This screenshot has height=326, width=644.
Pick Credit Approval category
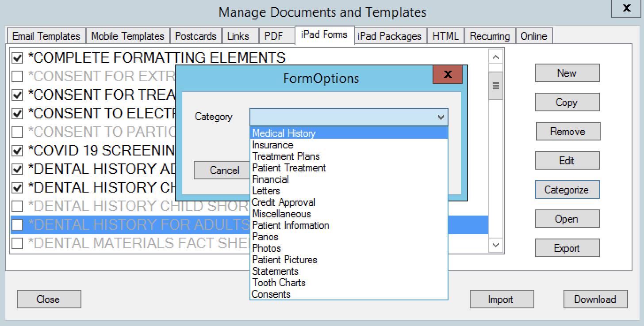pos(349,202)
